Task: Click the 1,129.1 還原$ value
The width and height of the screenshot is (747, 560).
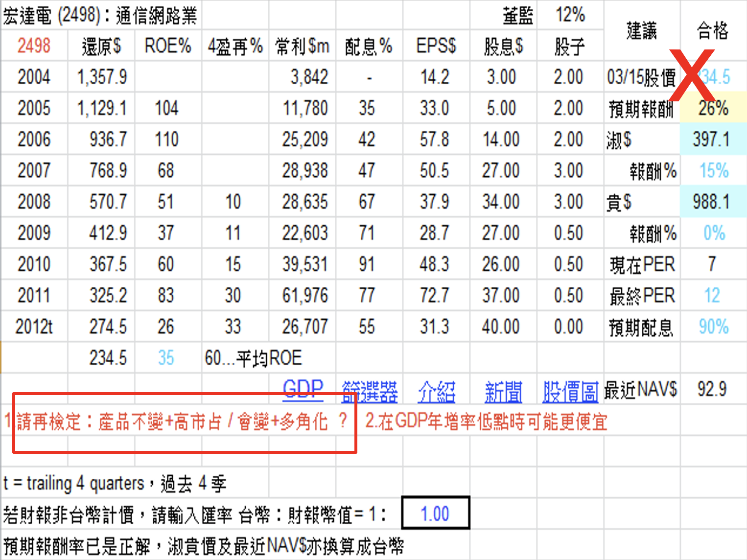Action: 102,108
